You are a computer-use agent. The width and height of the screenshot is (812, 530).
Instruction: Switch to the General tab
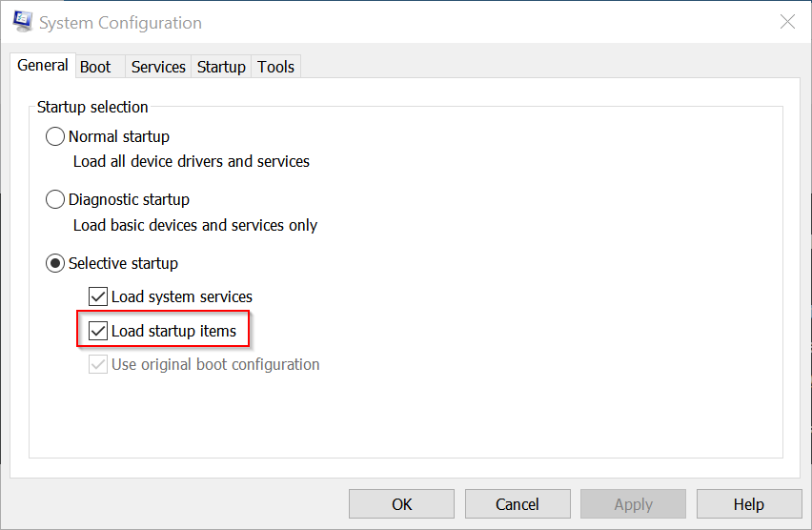[x=43, y=66]
